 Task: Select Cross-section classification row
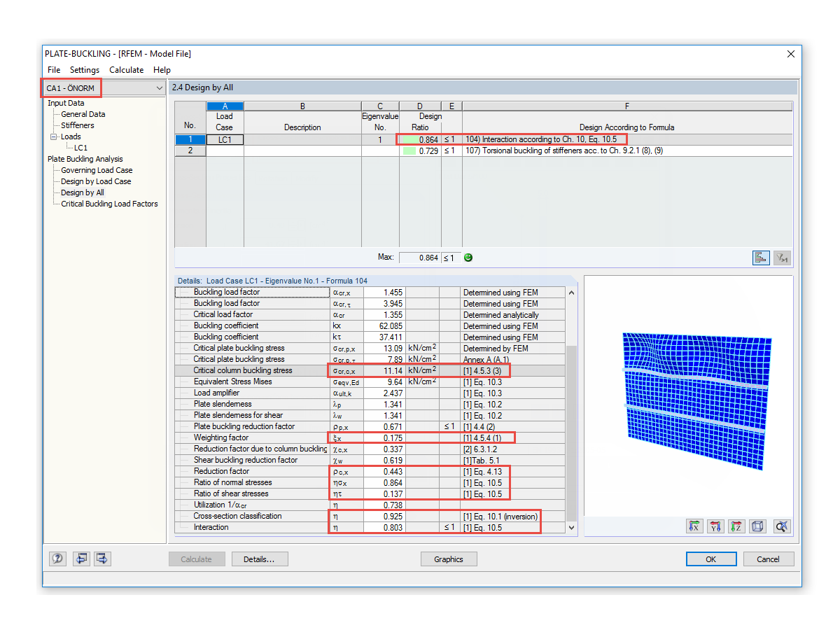click(x=370, y=516)
